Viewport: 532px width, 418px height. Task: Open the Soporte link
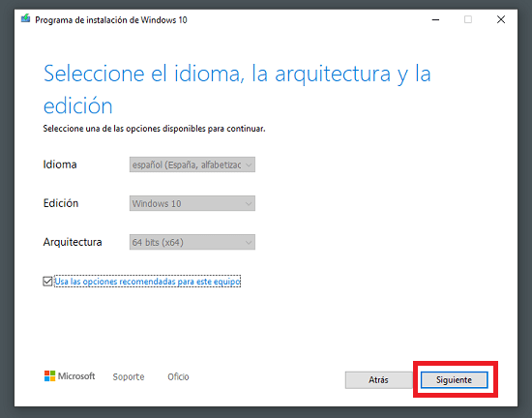coord(129,376)
